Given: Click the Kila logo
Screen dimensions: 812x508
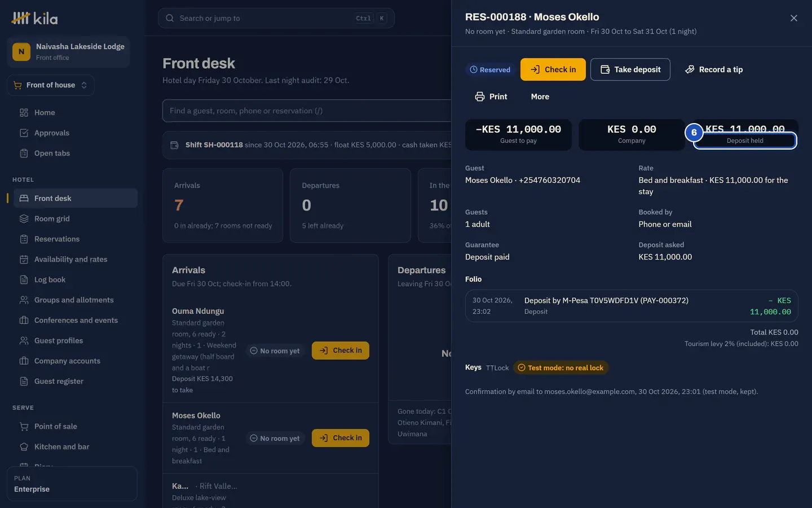Looking at the screenshot, I should tap(34, 18).
